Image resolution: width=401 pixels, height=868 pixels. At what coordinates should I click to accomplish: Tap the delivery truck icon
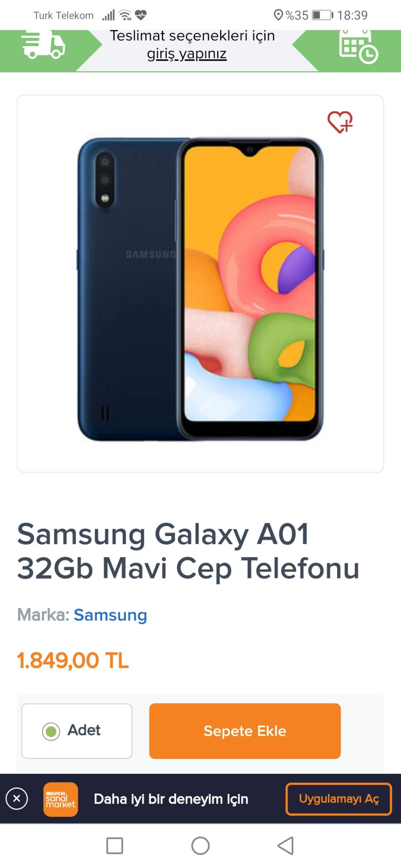43,44
